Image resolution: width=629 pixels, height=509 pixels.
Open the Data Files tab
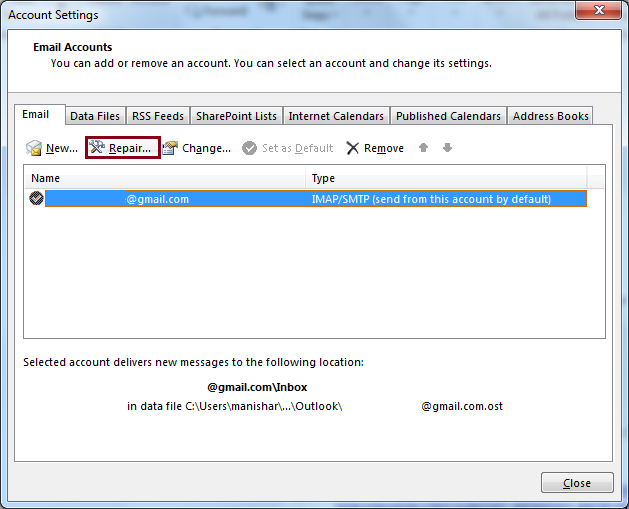coord(95,116)
